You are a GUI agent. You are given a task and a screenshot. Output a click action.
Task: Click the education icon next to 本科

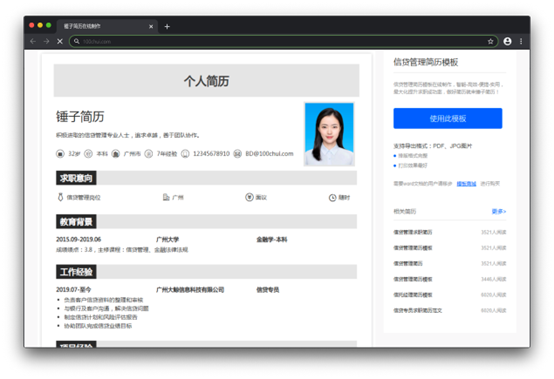pos(88,154)
